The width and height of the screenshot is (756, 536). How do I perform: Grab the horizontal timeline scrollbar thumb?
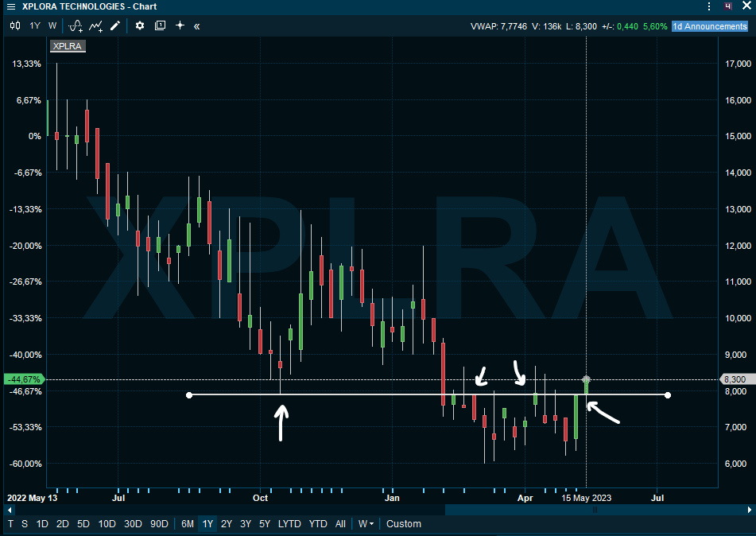tap(595, 510)
